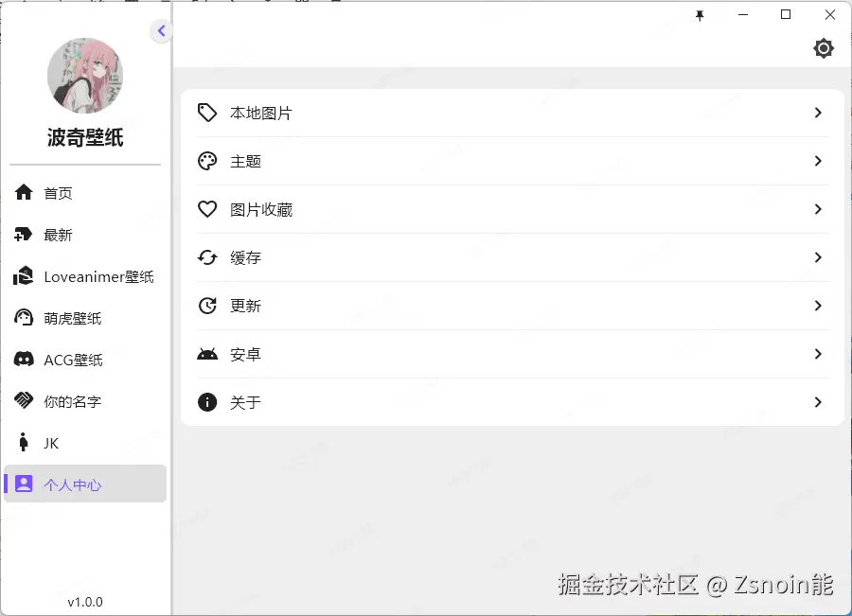This screenshot has height=616, width=852.
Task: Open the 安卓 label
Action: coord(245,354)
